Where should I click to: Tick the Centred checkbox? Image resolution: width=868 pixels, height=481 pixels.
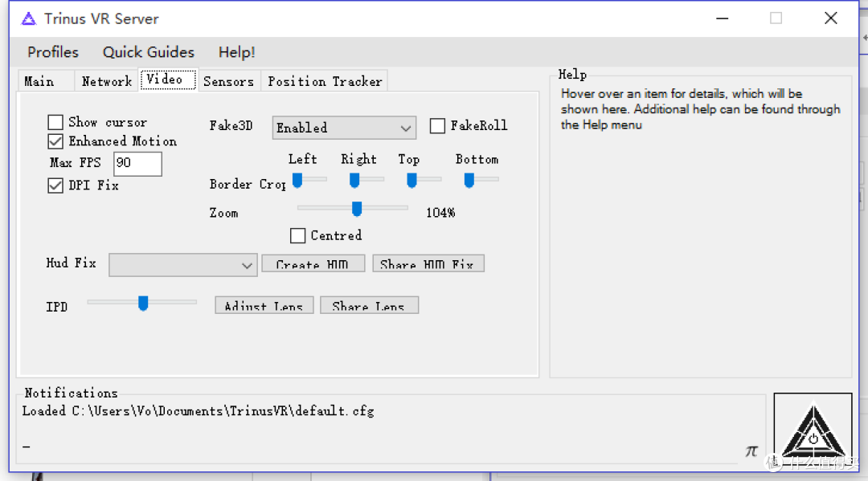point(298,236)
